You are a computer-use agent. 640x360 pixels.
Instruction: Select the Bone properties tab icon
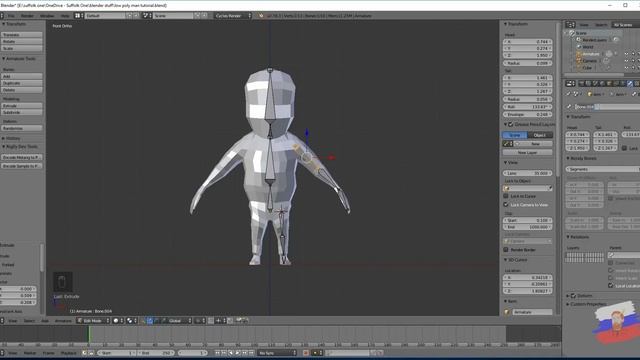[x=630, y=84]
